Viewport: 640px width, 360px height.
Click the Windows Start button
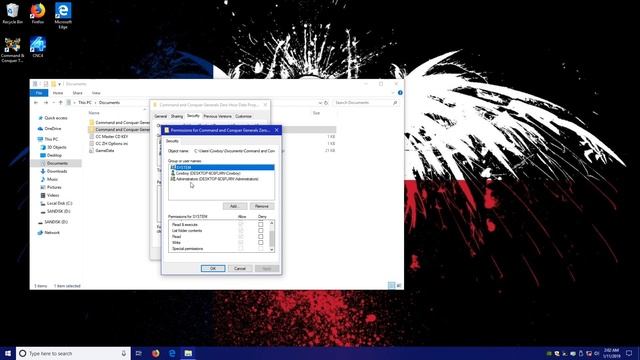coord(7,353)
